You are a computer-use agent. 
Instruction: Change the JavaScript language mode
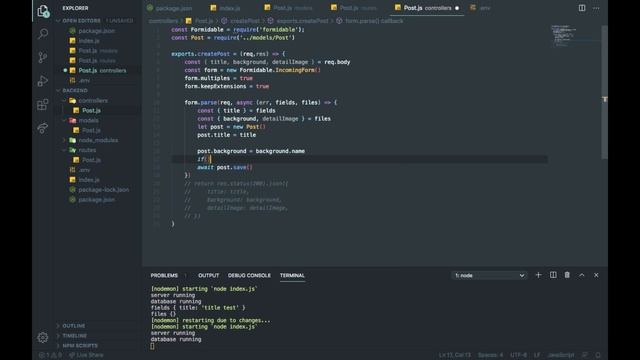[x=561, y=355]
